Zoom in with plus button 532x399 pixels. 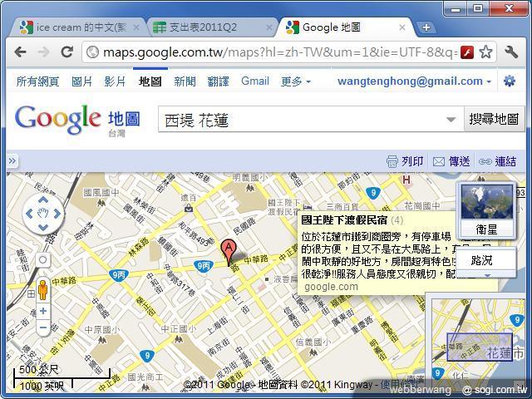tap(43, 311)
